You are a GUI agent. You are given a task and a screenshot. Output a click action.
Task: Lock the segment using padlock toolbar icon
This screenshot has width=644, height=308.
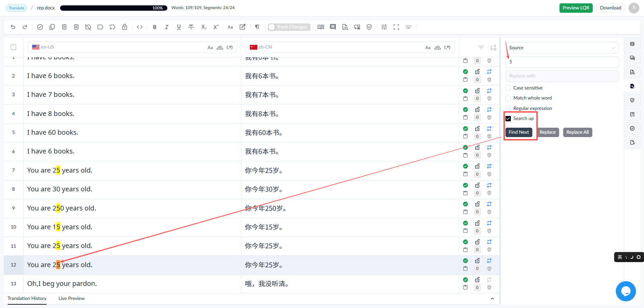(124, 27)
